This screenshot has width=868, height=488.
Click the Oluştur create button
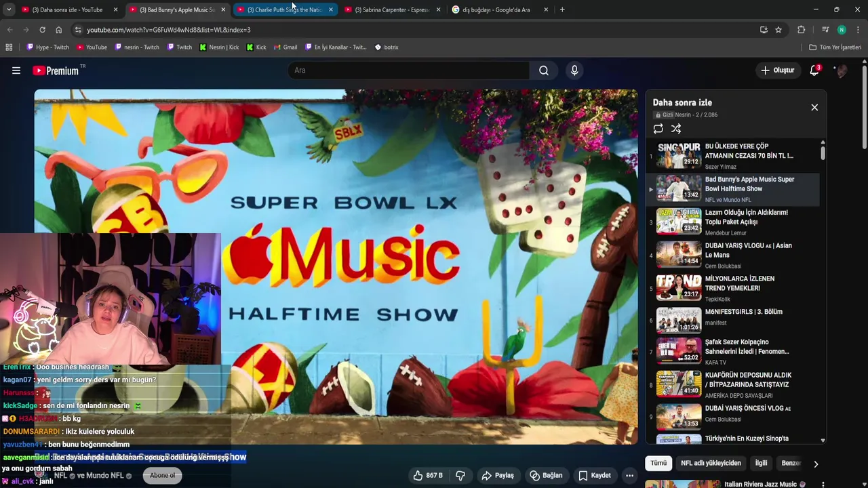(x=777, y=70)
